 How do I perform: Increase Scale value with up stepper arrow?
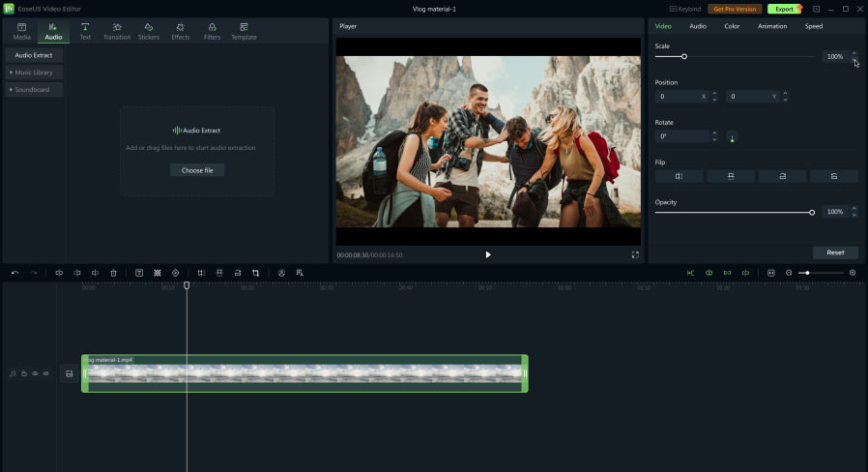(854, 53)
